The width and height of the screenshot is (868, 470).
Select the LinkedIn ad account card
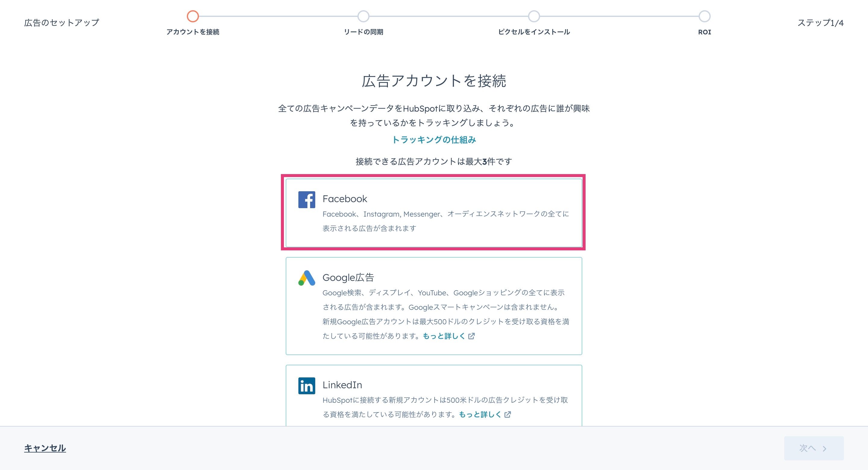click(x=434, y=395)
